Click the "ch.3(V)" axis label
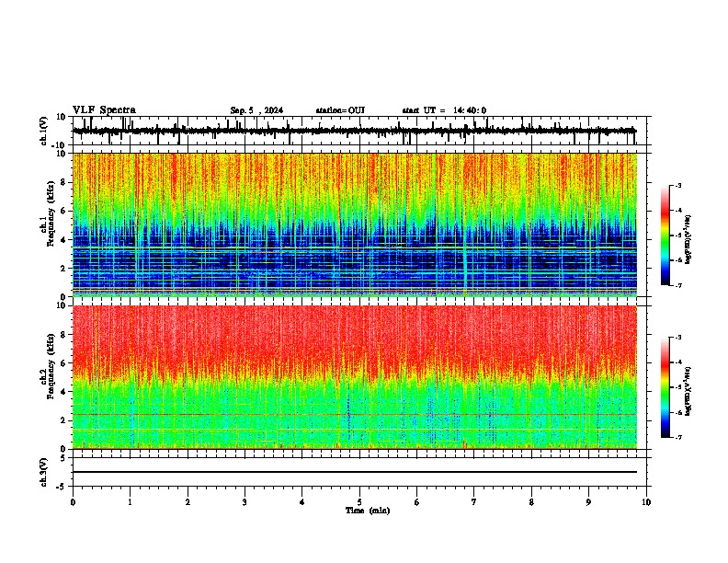 coord(44,472)
